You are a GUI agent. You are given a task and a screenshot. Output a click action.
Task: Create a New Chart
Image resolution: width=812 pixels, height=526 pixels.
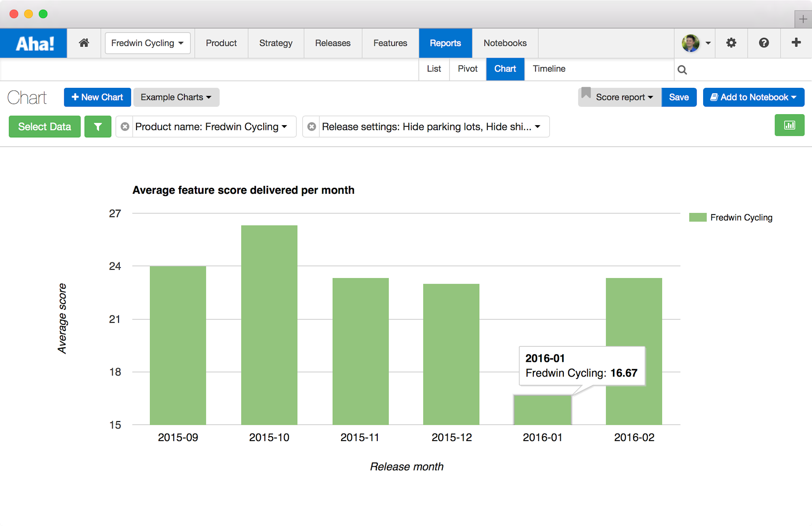[97, 97]
